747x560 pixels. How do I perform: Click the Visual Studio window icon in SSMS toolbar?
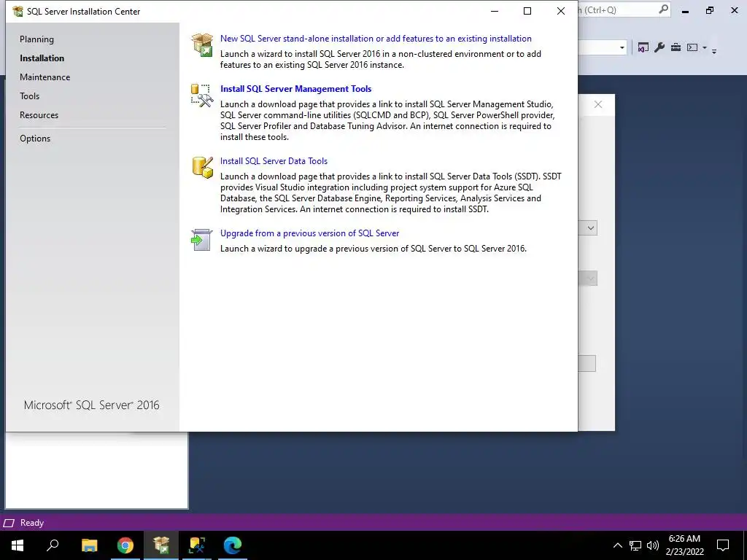643,47
